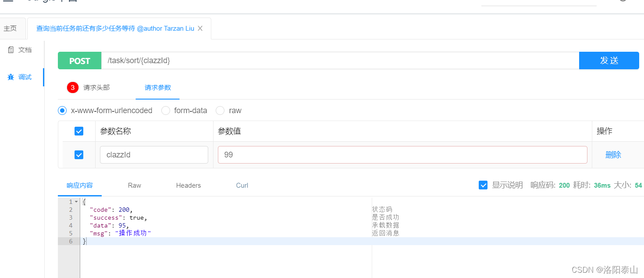Toggle the 显示说明 checkbox
Image resolution: width=644 pixels, height=278 pixels.
click(483, 185)
